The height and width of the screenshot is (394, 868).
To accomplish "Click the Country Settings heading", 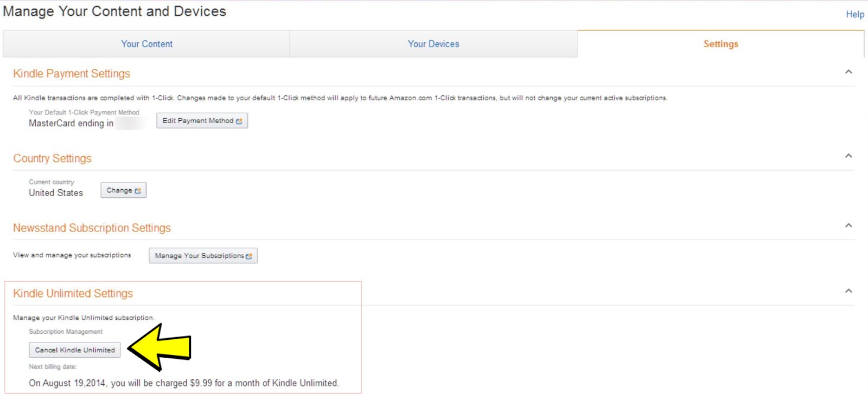I will (53, 158).
